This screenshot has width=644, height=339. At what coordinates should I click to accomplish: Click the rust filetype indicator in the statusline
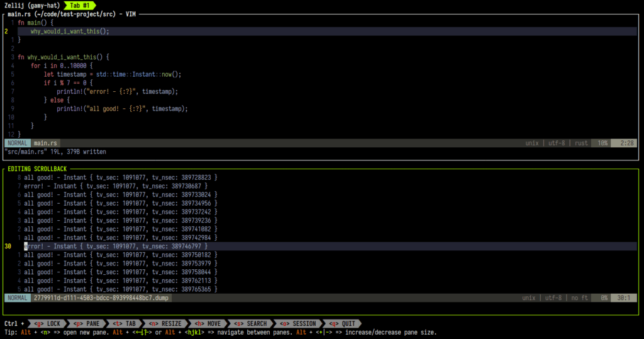pyautogui.click(x=580, y=143)
